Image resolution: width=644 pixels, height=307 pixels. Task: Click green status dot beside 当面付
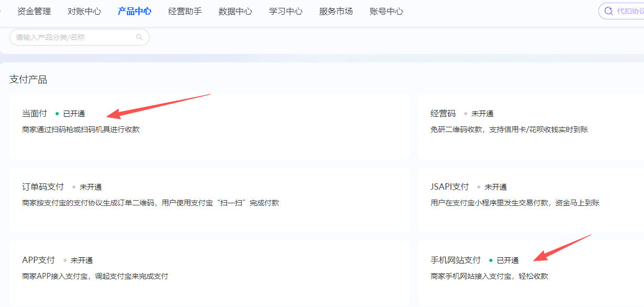pos(57,114)
